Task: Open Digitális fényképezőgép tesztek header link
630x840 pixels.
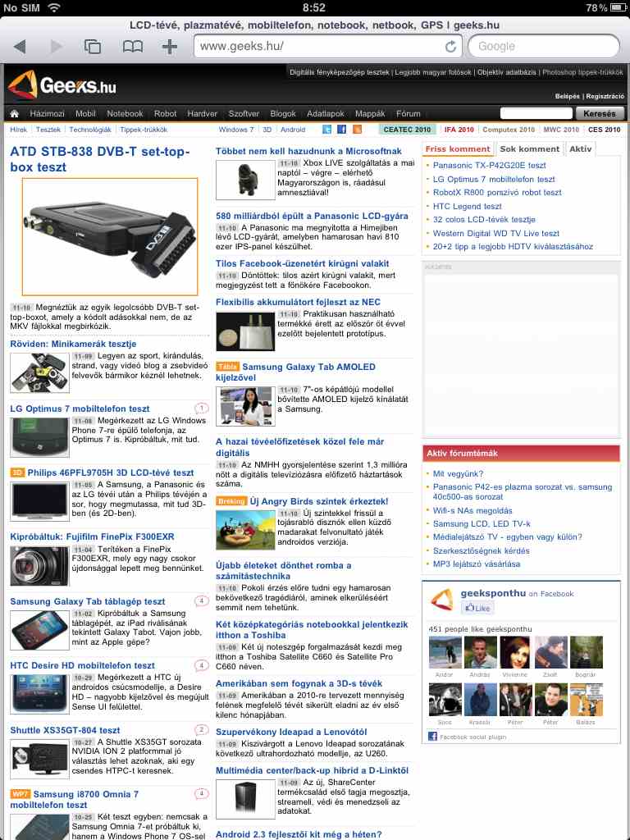Action: click(340, 72)
